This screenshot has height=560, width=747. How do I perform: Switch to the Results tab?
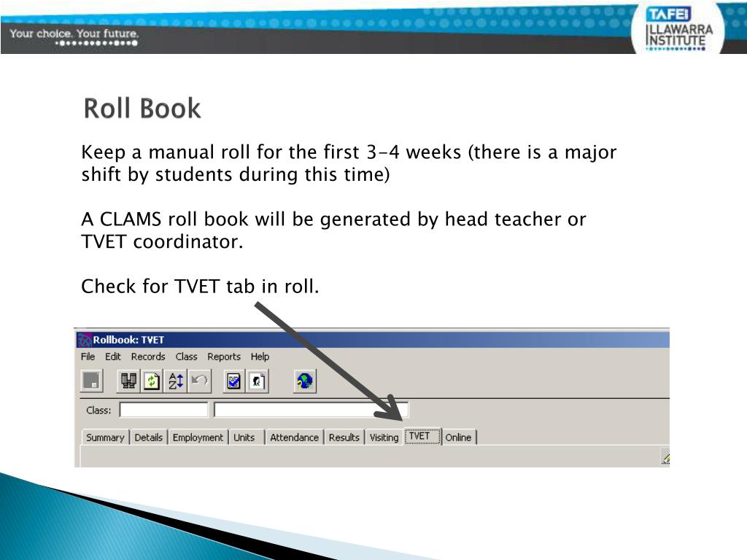344,437
